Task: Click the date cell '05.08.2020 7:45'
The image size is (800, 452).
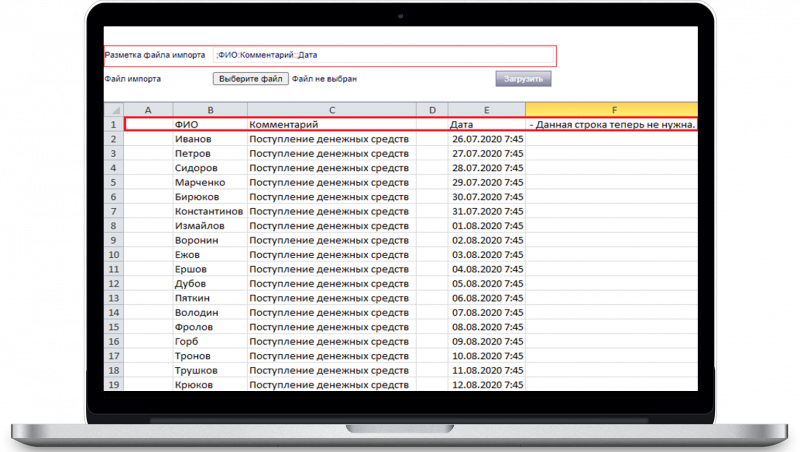Action: tap(487, 284)
